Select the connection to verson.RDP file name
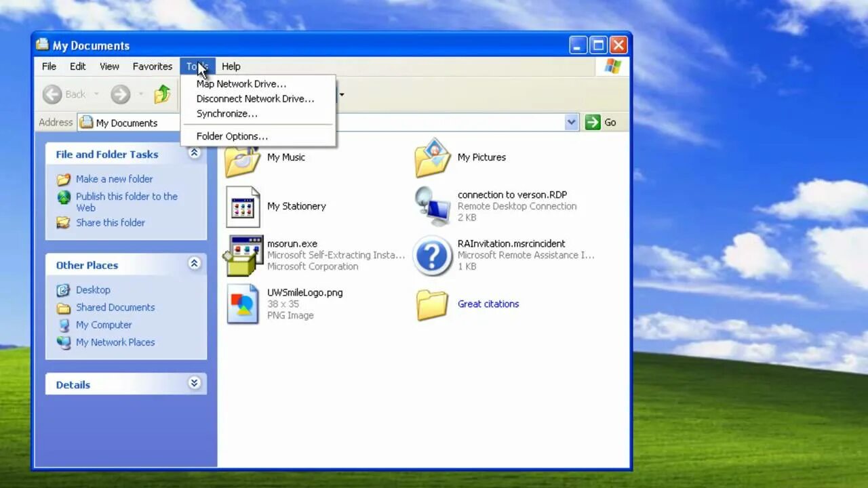This screenshot has height=488, width=868. point(512,195)
